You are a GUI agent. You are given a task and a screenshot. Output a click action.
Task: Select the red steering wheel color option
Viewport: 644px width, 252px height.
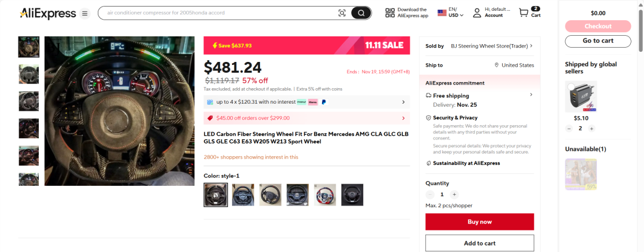(325, 195)
